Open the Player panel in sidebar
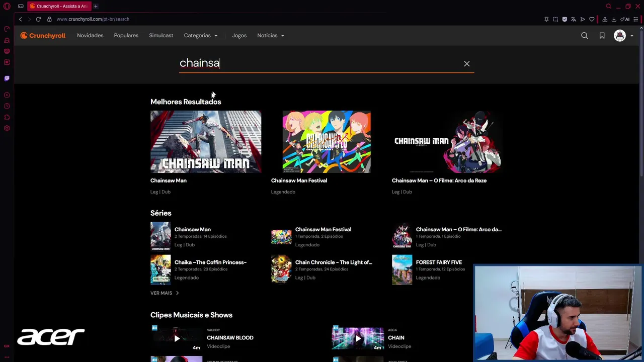 7,95
